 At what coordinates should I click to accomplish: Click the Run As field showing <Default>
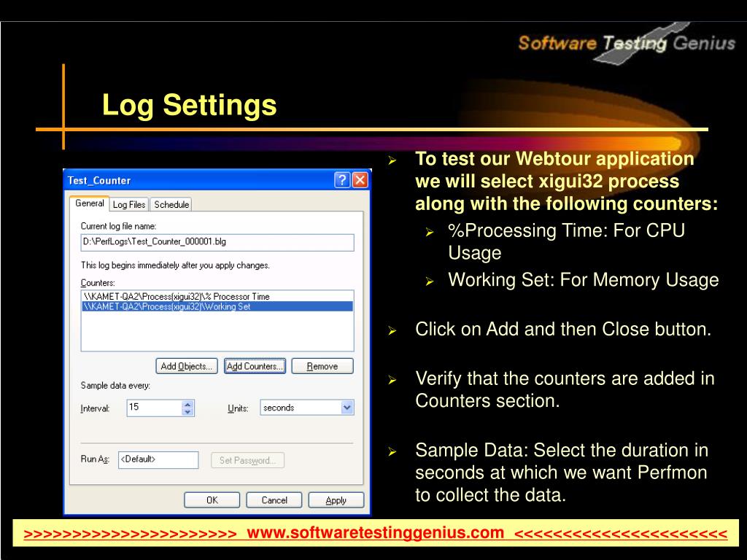(158, 459)
